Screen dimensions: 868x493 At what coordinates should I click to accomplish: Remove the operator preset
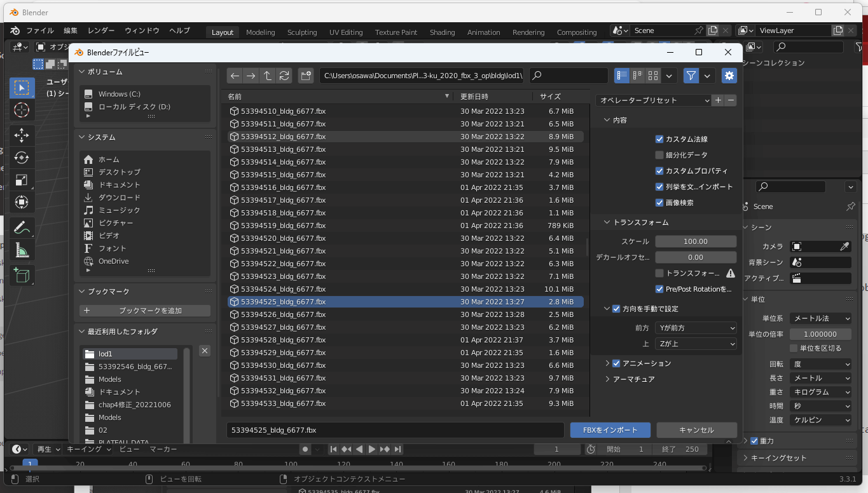pos(731,100)
